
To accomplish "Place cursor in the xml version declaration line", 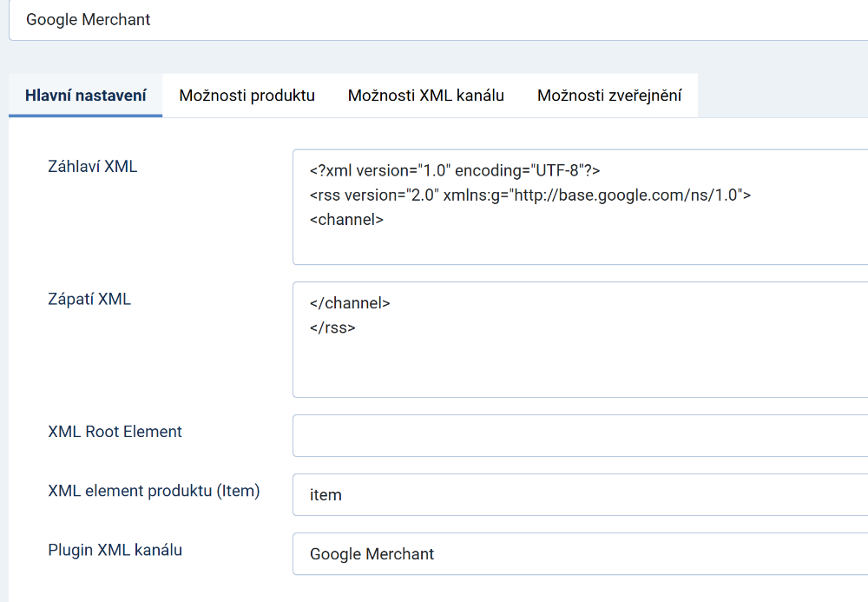I will click(x=454, y=171).
